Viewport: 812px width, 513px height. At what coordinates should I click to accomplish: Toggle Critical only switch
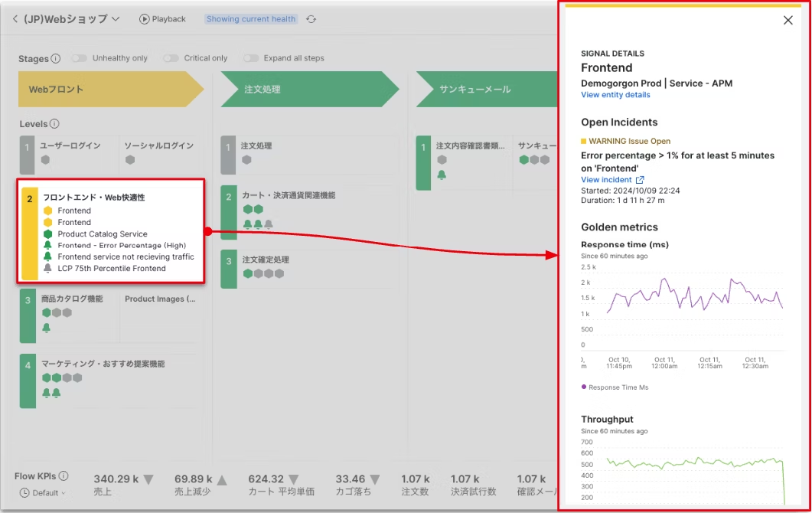coord(171,58)
